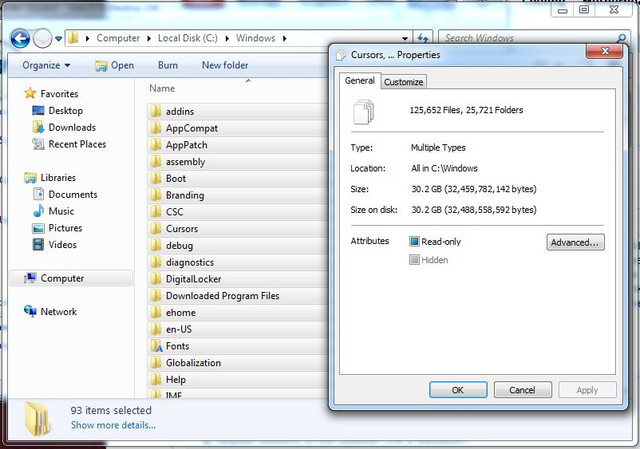Screen dimensions: 640x449
Task: Expand arrow after Computer in address bar
Action: [x=148, y=38]
